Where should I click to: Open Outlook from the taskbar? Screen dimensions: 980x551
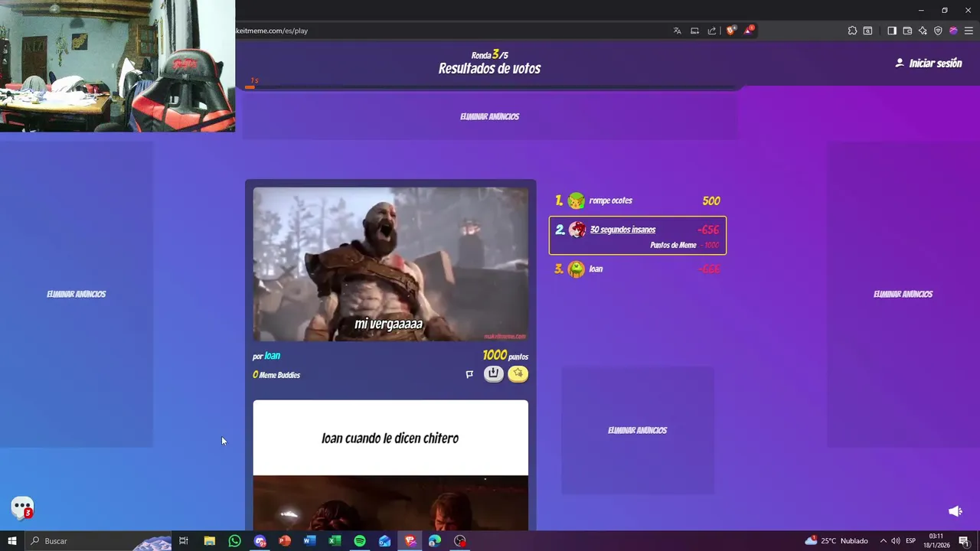(x=384, y=541)
